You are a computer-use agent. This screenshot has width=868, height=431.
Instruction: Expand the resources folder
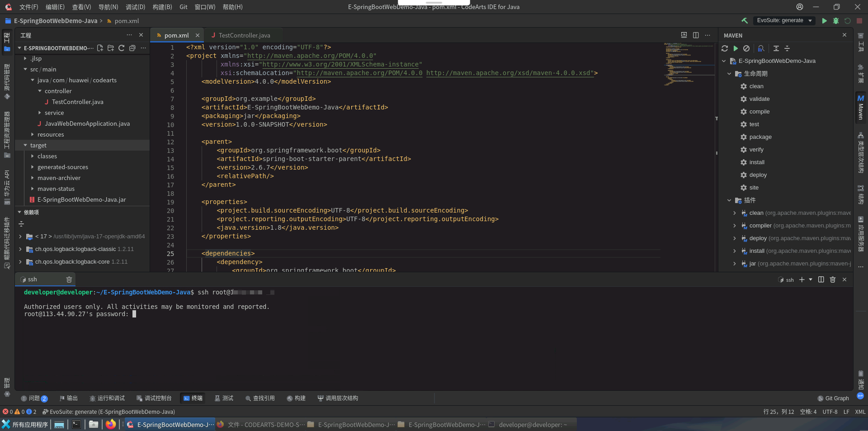tap(33, 134)
